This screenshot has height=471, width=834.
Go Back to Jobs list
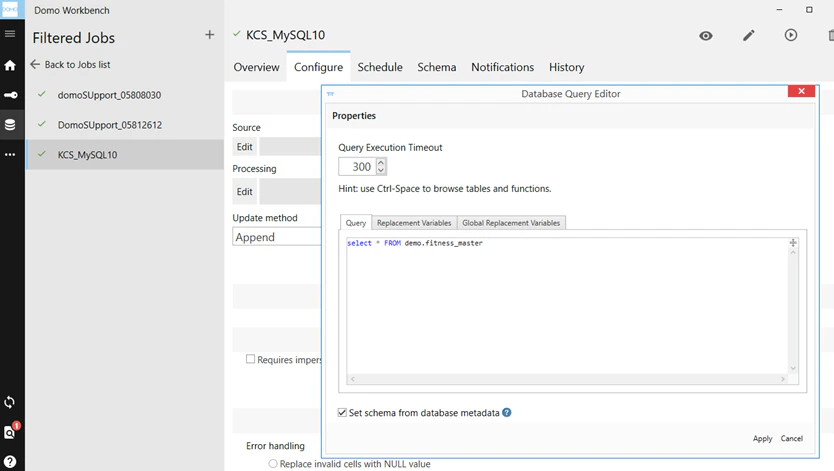pos(70,64)
